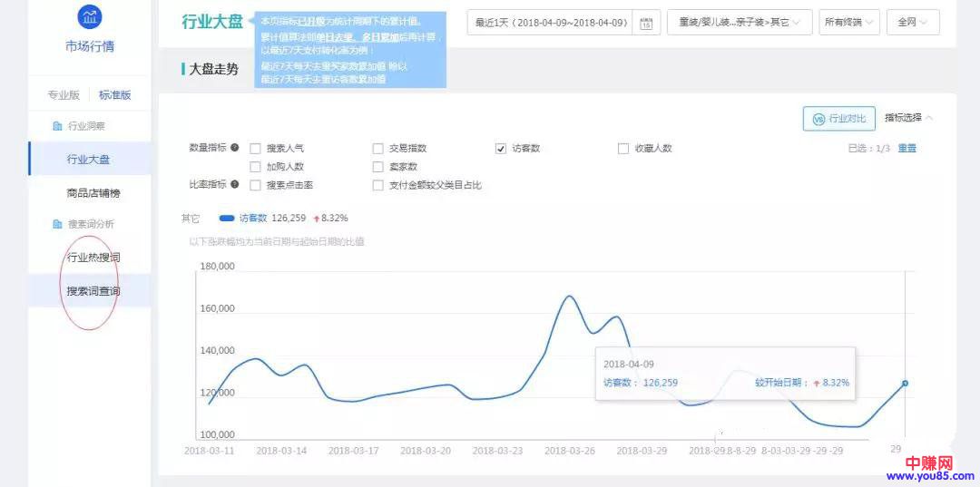Click the 行业洞察 section icon
Viewport: 980px width, 487px height.
click(x=57, y=126)
